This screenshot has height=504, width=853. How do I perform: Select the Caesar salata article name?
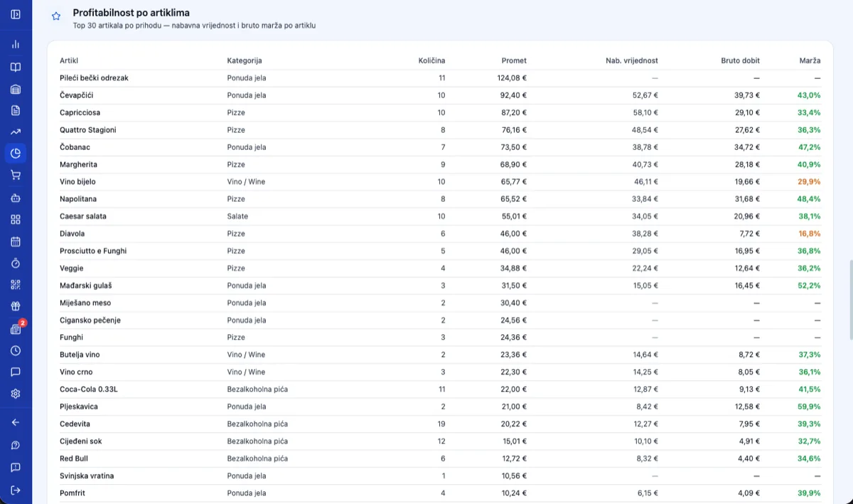pyautogui.click(x=83, y=216)
